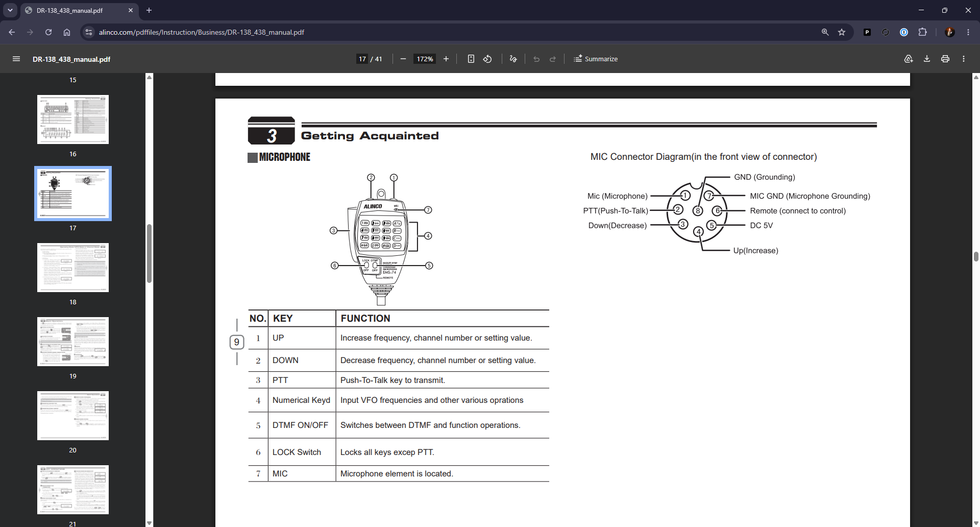This screenshot has width=980, height=527.
Task: Click 'Push-To-Talk key to transmit.' text
Action: (x=393, y=380)
